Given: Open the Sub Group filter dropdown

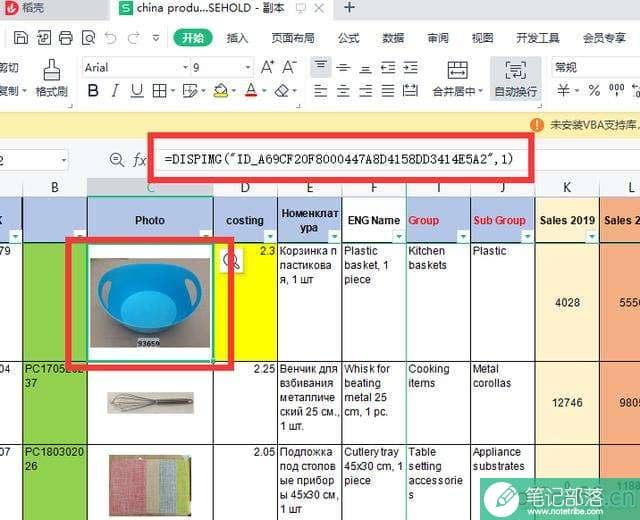Looking at the screenshot, I should coord(527,236).
